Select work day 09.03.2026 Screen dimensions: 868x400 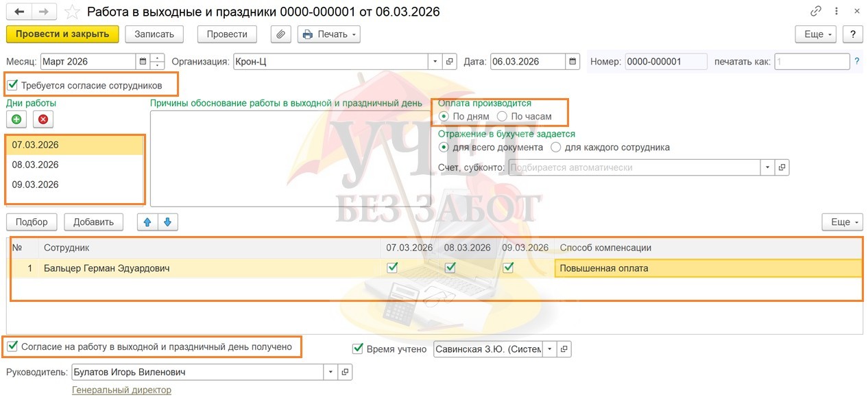pyautogui.click(x=75, y=185)
